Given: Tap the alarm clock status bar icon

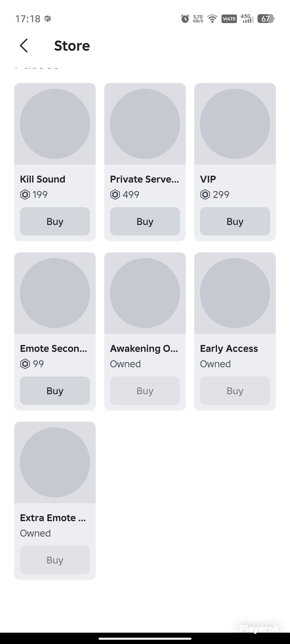Looking at the screenshot, I should pyautogui.click(x=185, y=19).
